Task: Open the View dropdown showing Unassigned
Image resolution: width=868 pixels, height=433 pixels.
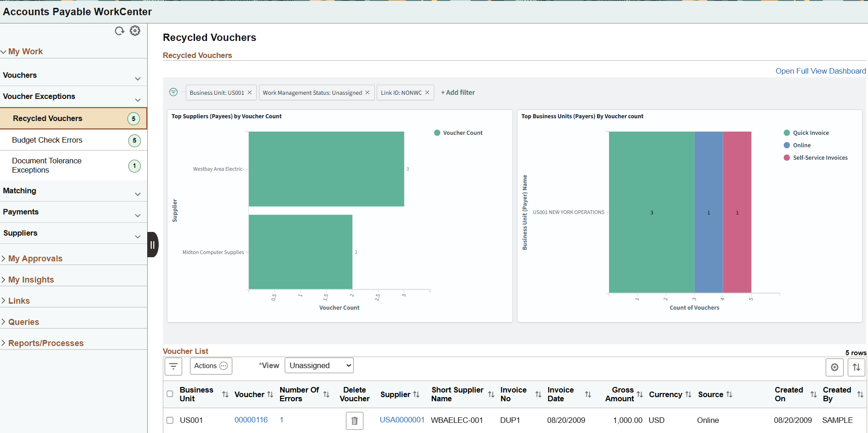Action: pos(319,365)
